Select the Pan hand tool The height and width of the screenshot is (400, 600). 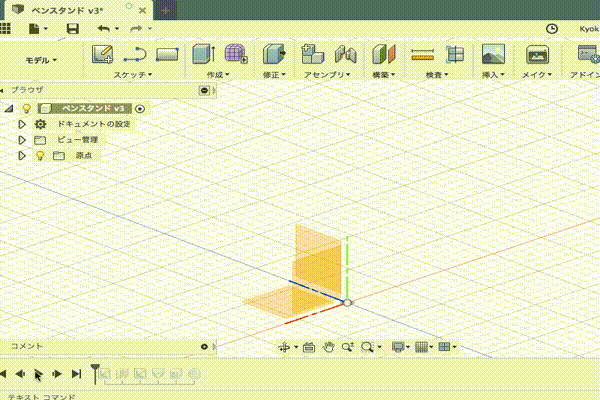click(x=328, y=347)
